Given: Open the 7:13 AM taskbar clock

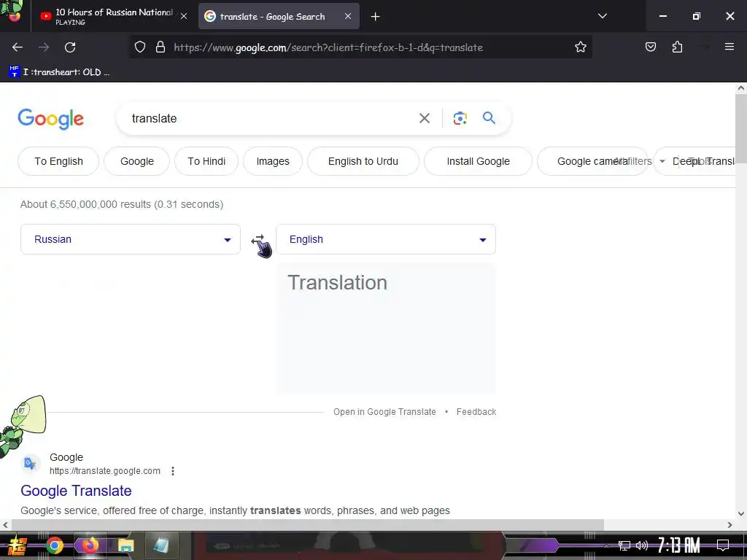Looking at the screenshot, I should pos(679,545).
